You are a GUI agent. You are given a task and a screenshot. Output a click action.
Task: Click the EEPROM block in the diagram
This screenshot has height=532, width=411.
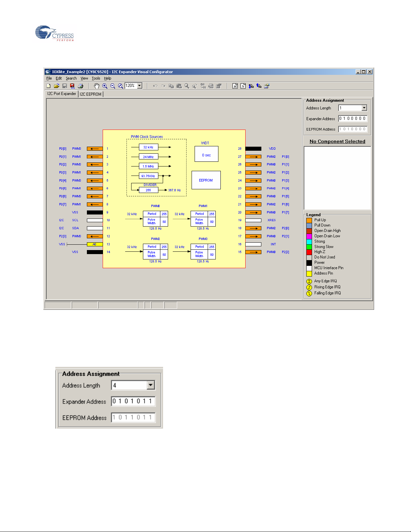tap(206, 180)
